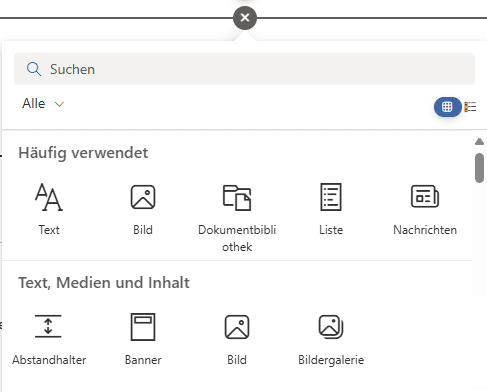Image resolution: width=487 pixels, height=392 pixels.
Task: Switch to list view
Action: pyautogui.click(x=470, y=107)
